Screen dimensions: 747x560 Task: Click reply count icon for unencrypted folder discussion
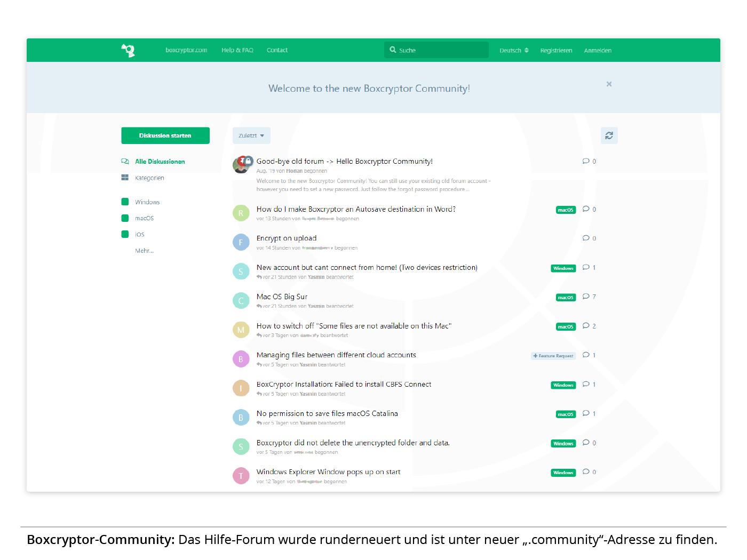click(586, 443)
